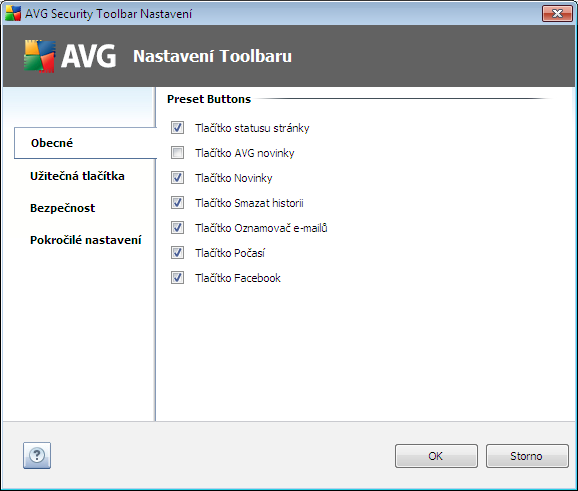This screenshot has width=578, height=491.
Task: Switch to Bezpečnost settings
Action: click(62, 208)
